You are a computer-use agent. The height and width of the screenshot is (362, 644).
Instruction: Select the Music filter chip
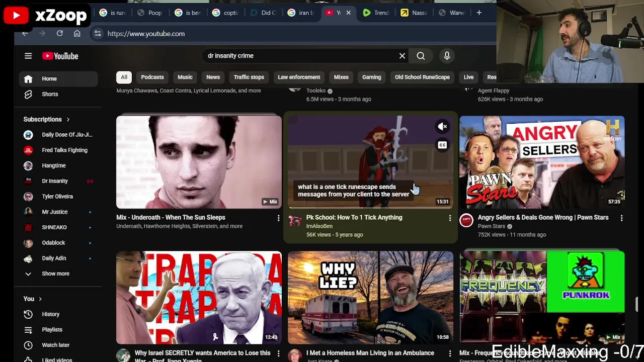(x=185, y=77)
